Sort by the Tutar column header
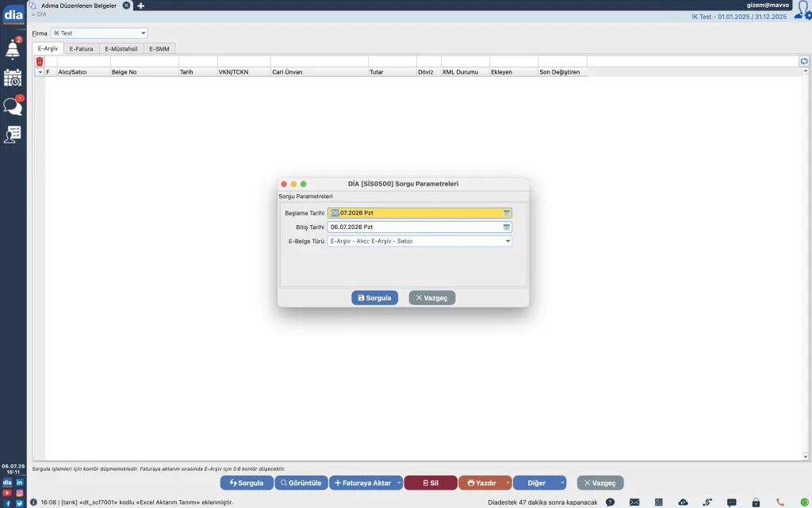 (392, 72)
